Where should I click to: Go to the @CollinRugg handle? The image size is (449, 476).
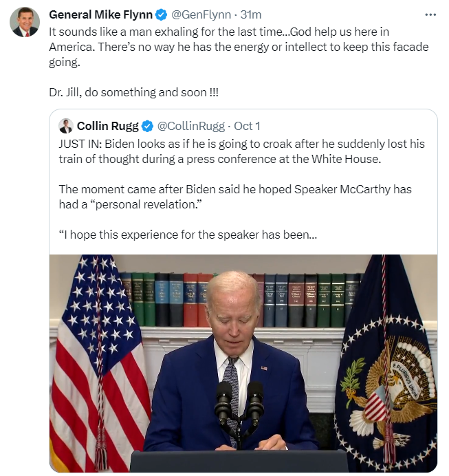(x=189, y=126)
